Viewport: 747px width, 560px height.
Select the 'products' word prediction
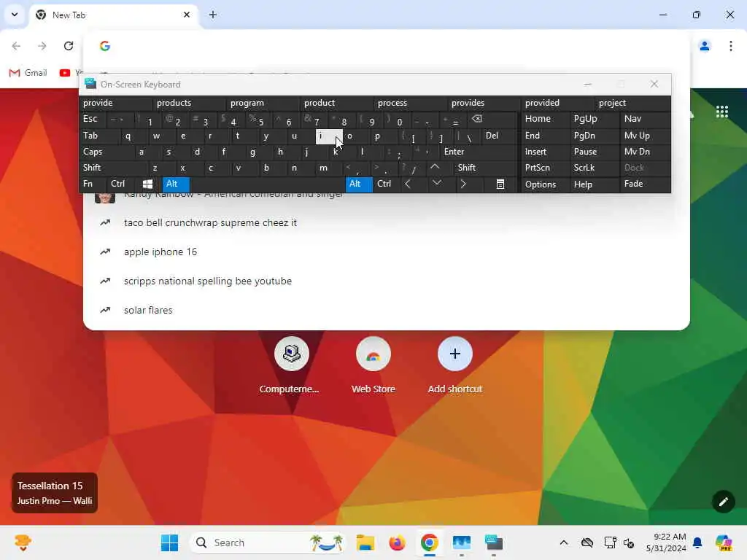pos(190,103)
